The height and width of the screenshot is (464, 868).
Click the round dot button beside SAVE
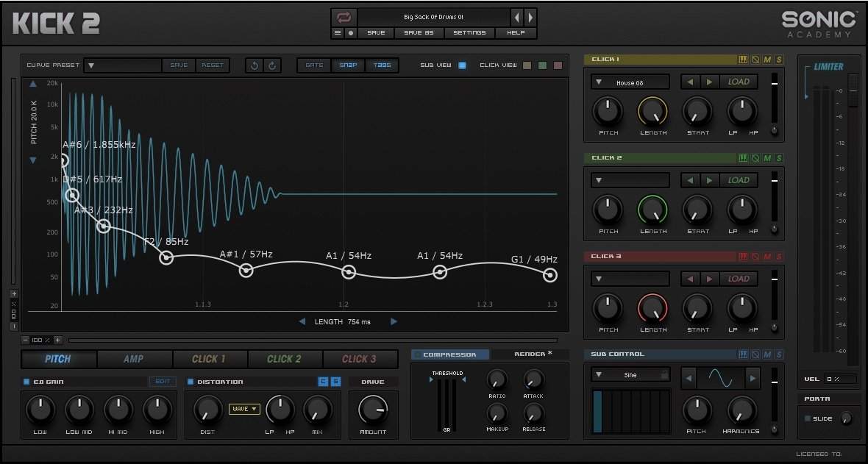350,32
